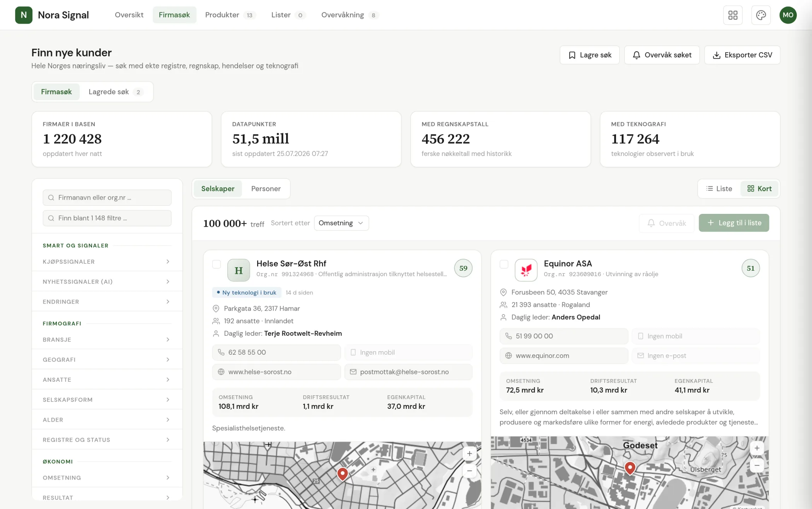Open the Omsetning sort dropdown
812x509 pixels.
tap(341, 223)
